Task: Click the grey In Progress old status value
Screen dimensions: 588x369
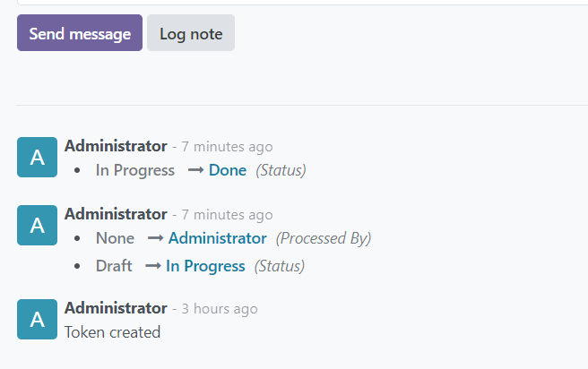Action: coord(135,170)
